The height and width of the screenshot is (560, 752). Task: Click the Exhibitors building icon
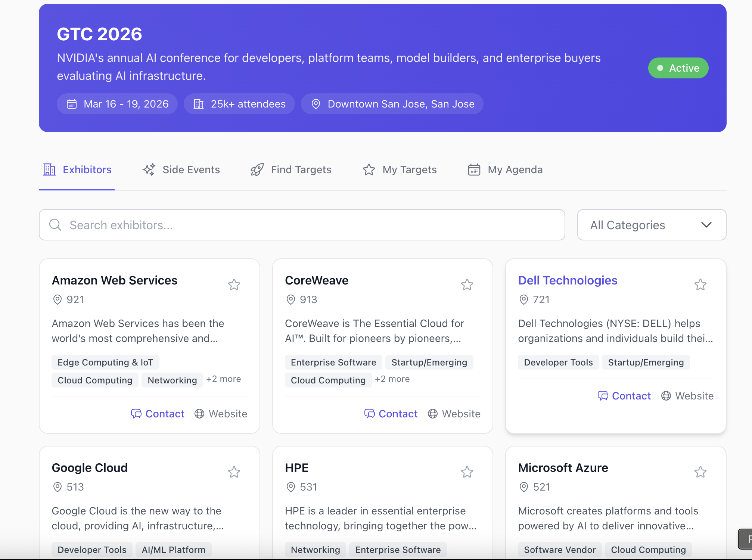[49, 170]
